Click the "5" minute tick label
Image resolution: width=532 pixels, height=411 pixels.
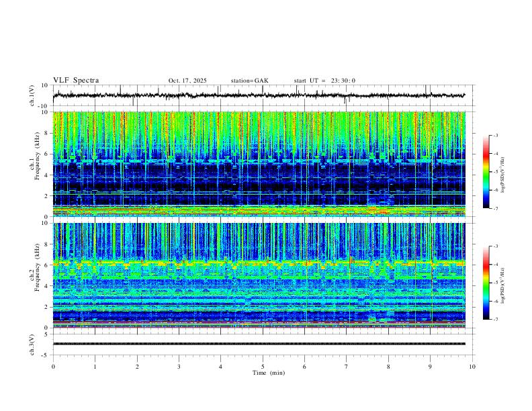point(263,367)
